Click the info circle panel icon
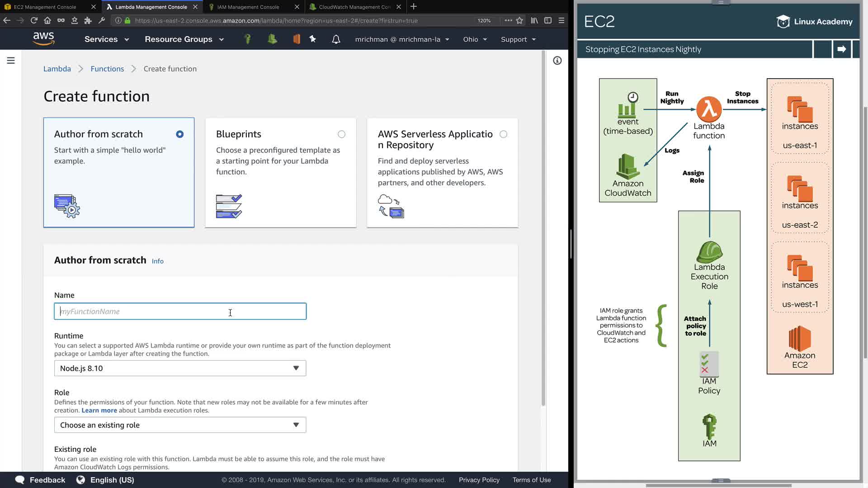The width and height of the screenshot is (868, 488). (557, 61)
